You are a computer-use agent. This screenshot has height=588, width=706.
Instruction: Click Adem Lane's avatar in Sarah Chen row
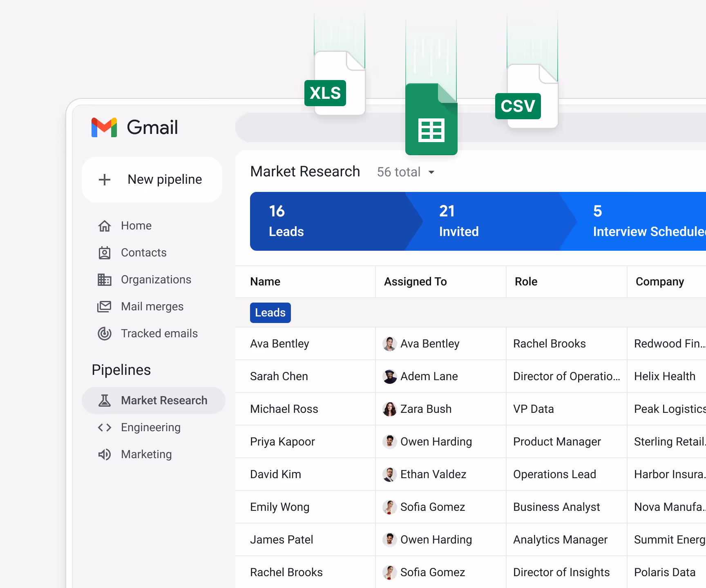point(390,376)
